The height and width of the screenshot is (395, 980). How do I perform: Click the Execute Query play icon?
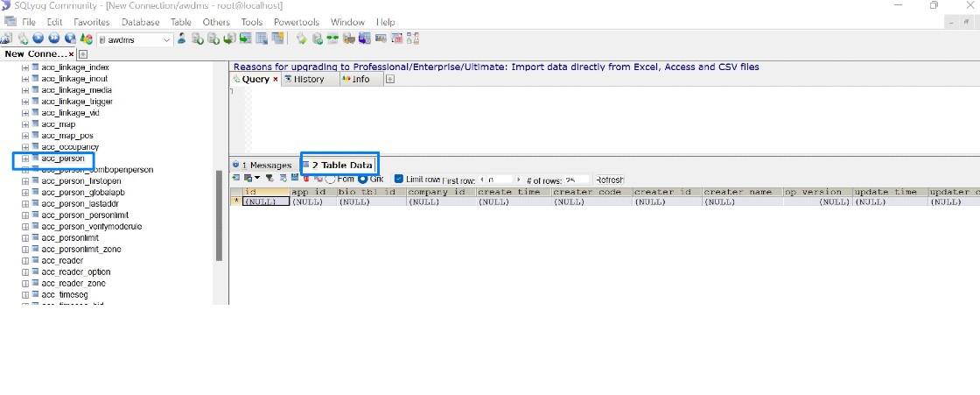click(x=38, y=39)
